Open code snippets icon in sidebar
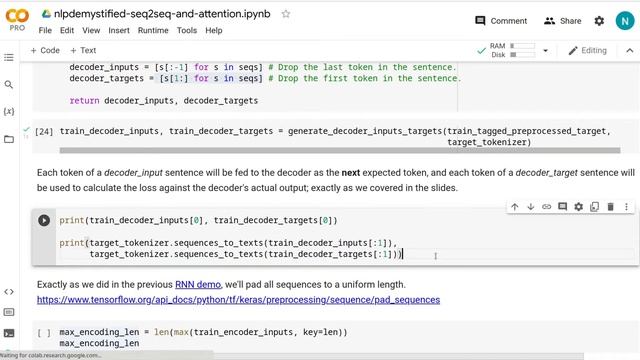Image resolution: width=640 pixels, height=360 pixels. (x=9, y=292)
